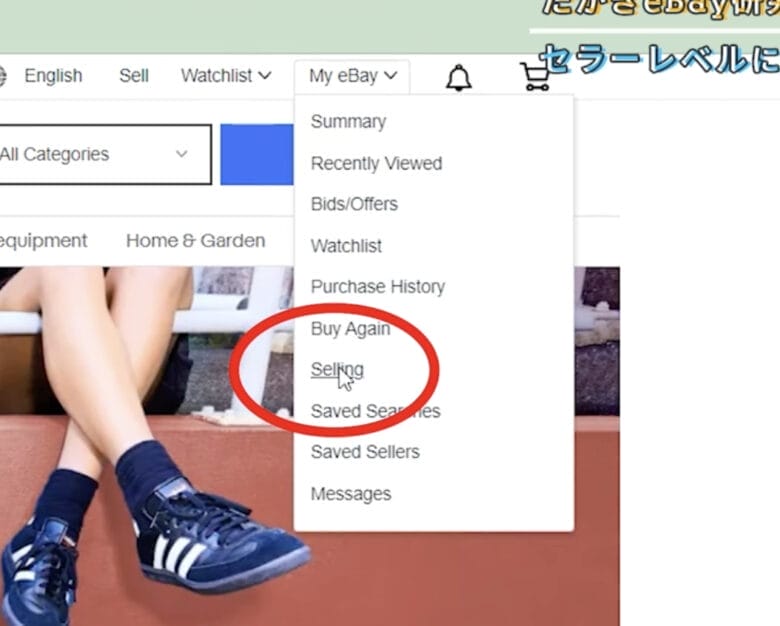Open the shopping cart icon
This screenshot has height=626, width=780.
(536, 77)
